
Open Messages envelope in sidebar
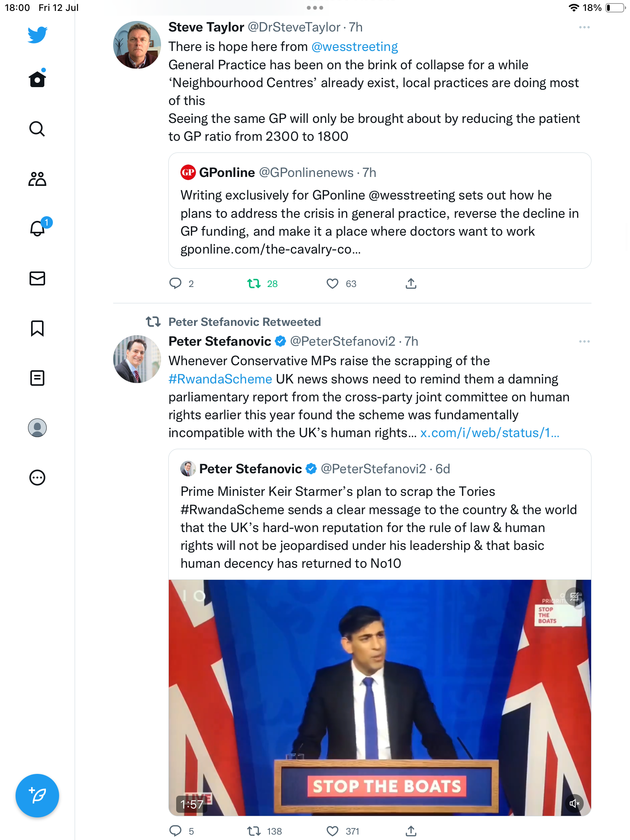tap(37, 278)
